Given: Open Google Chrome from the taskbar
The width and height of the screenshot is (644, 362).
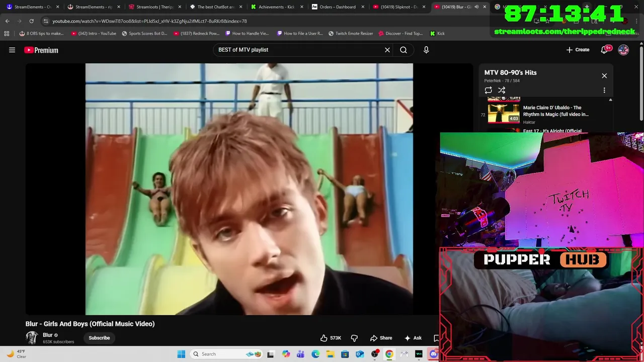Looking at the screenshot, I should (389, 354).
